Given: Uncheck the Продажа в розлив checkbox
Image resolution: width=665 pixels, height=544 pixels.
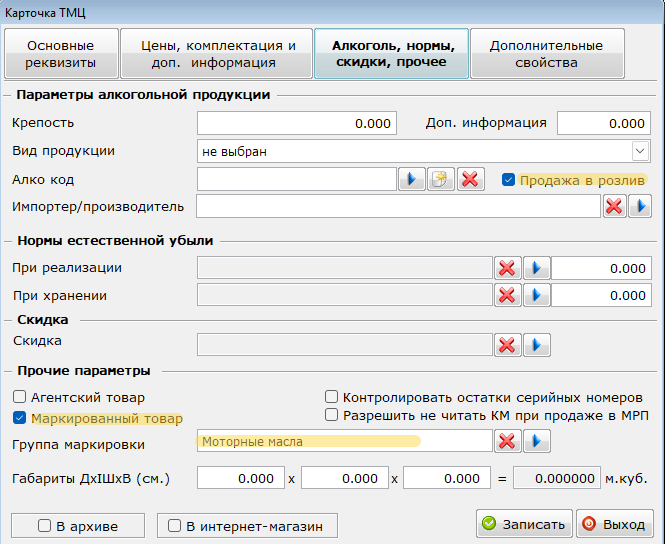Looking at the screenshot, I should (508, 180).
